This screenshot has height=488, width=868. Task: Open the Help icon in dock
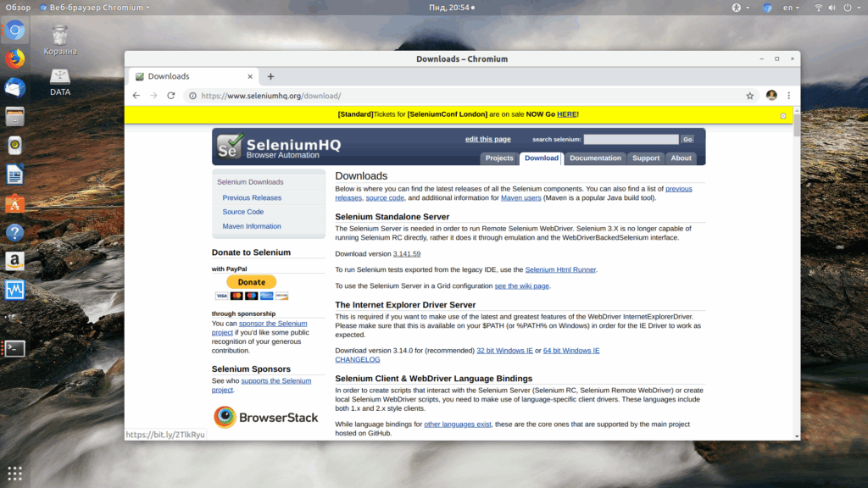coord(15,232)
